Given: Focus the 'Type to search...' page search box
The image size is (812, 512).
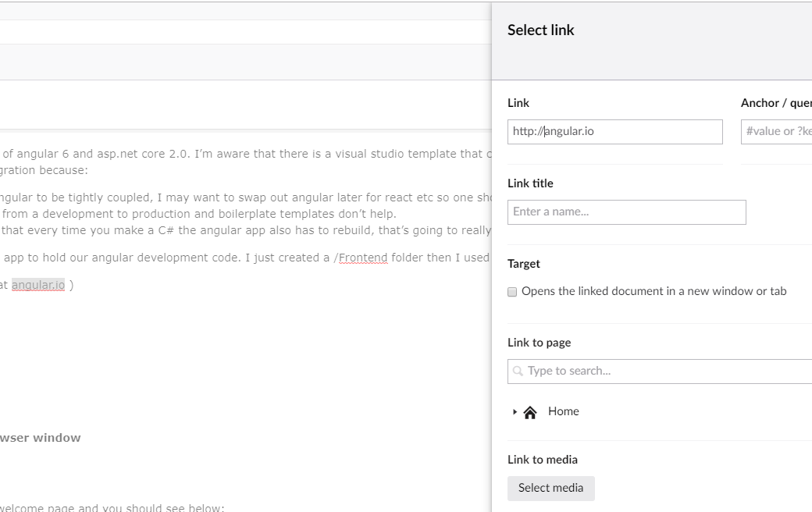Looking at the screenshot, I should pyautogui.click(x=664, y=372).
